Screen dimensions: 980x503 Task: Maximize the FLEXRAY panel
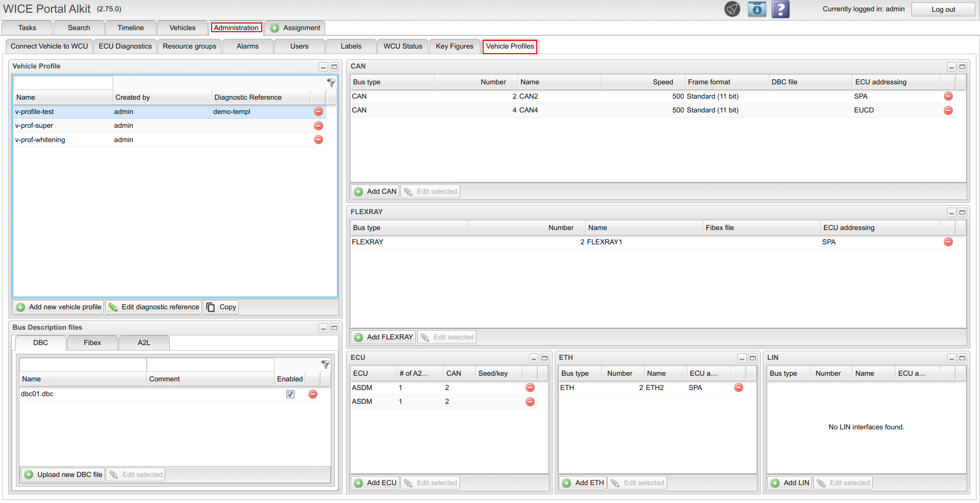(962, 213)
